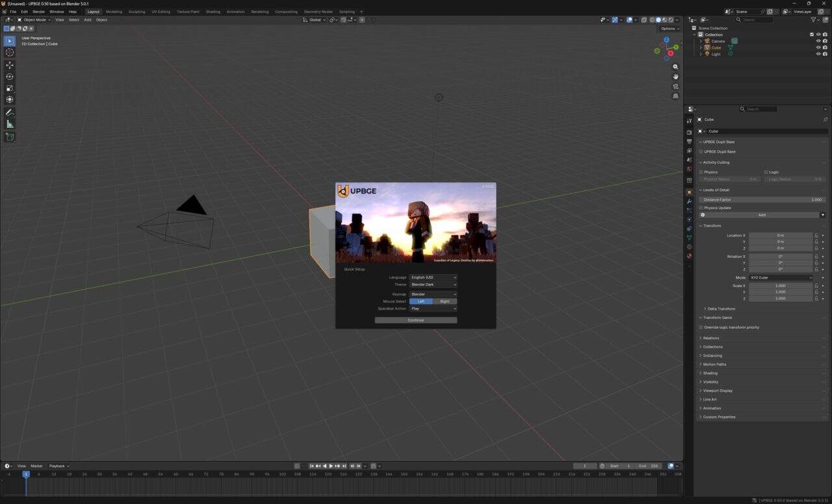This screenshot has height=504, width=832.
Task: Click the Location X input field
Action: coord(780,235)
